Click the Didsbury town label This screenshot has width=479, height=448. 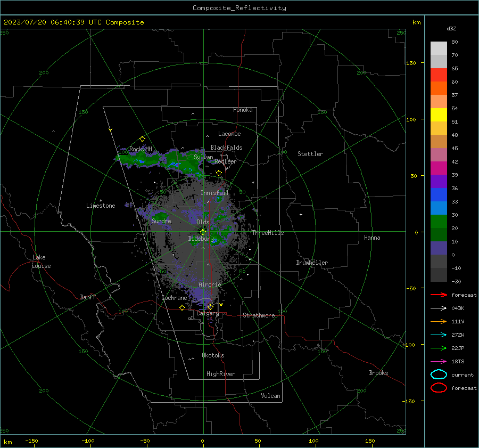[x=201, y=239]
